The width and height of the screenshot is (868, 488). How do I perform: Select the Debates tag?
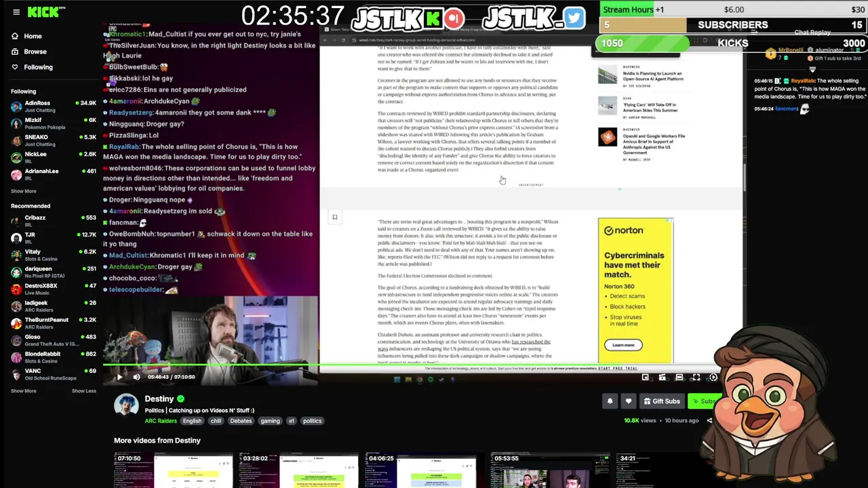241,421
